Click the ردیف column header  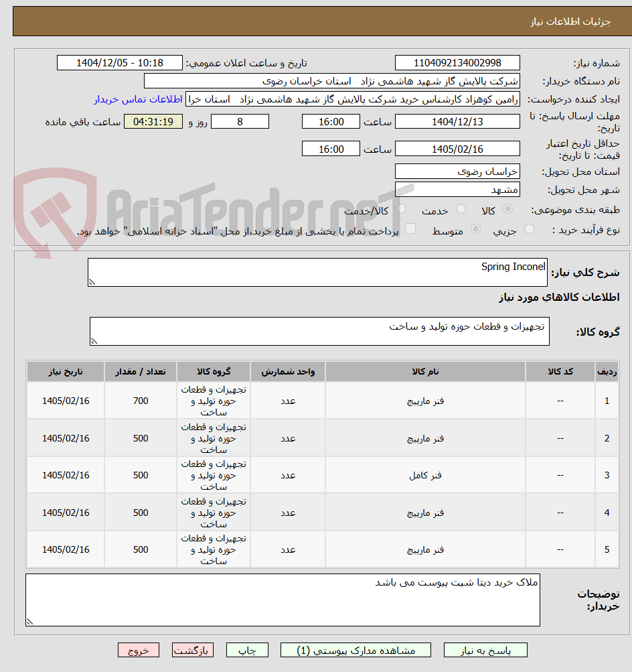tap(607, 372)
